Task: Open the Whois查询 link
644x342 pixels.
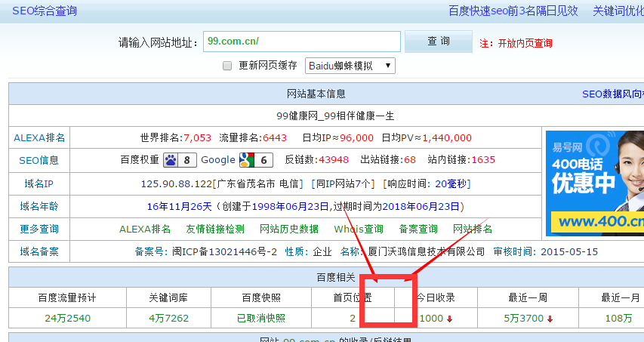Action: 359,229
